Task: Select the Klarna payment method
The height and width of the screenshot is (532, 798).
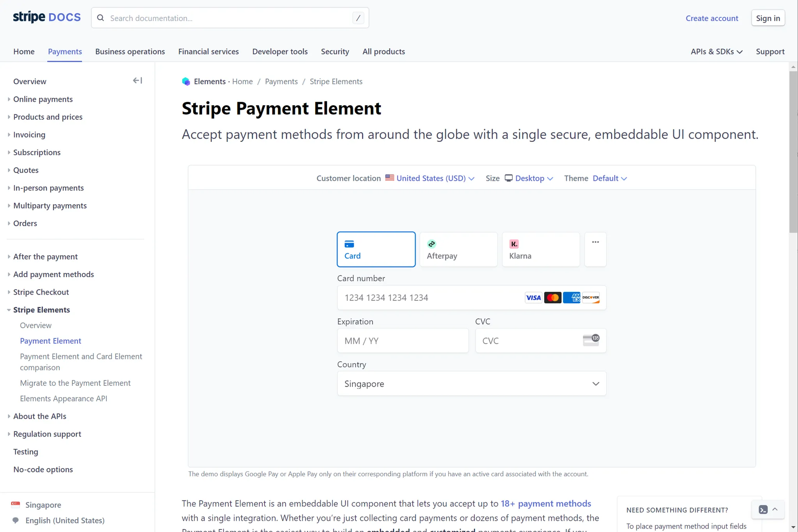Action: (540, 249)
